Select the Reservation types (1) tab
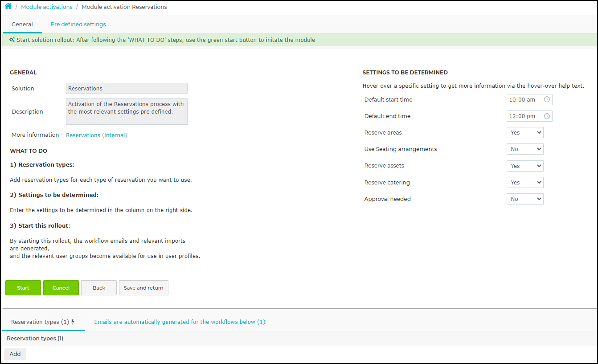This screenshot has height=364, width=598. (43, 322)
